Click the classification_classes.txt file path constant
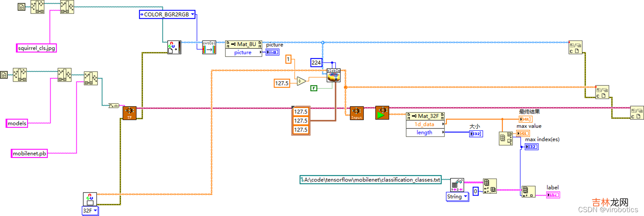 coord(370,180)
